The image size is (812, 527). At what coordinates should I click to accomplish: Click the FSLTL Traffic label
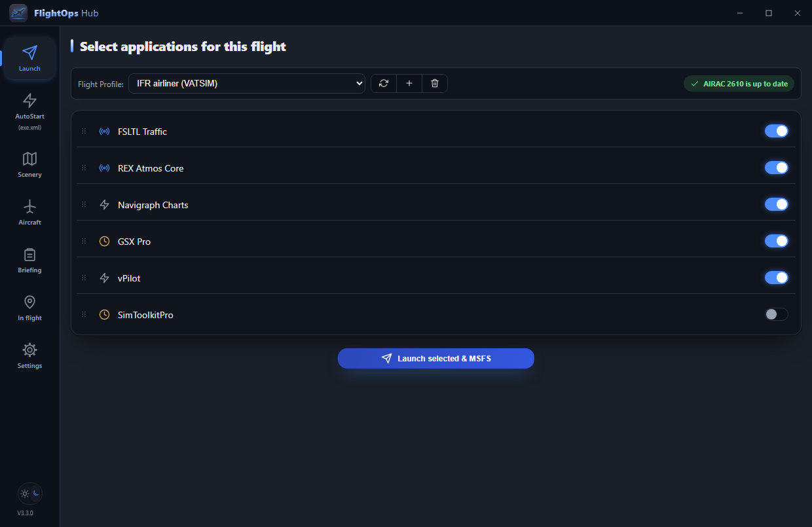point(142,132)
